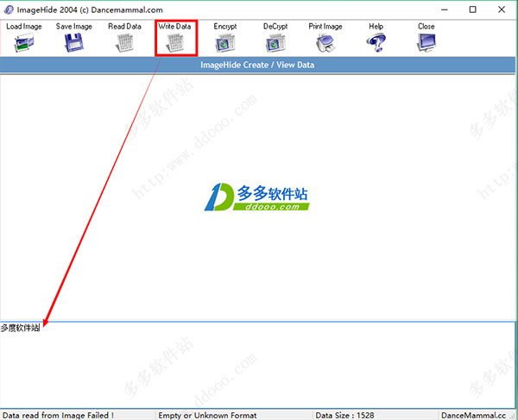Close the ImageHide window with X
Screen dimensions: 518x420
[502, 9]
